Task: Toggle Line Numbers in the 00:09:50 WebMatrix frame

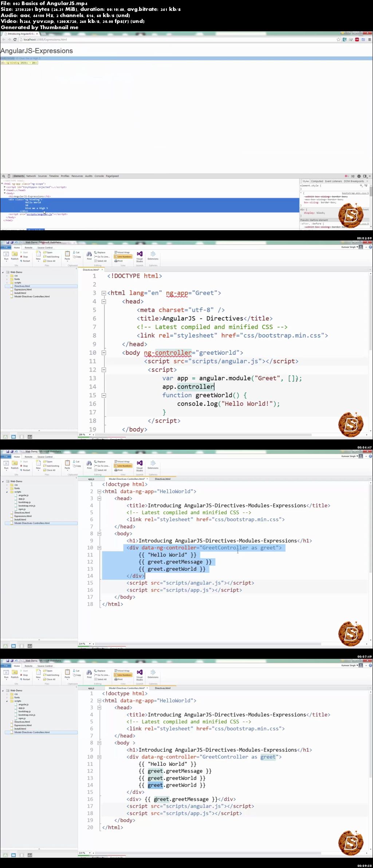Action: (x=123, y=675)
